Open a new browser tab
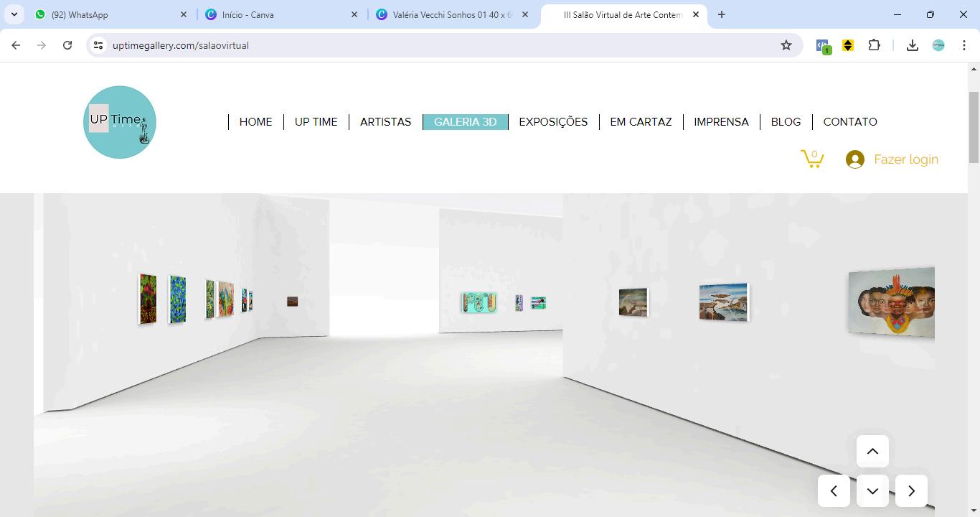This screenshot has width=980, height=517. pyautogui.click(x=722, y=14)
